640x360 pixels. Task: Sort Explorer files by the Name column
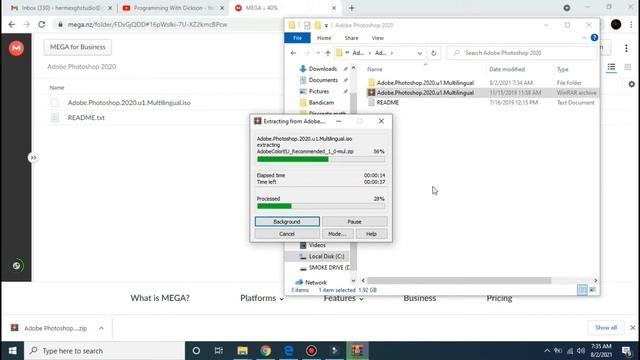tap(375, 69)
